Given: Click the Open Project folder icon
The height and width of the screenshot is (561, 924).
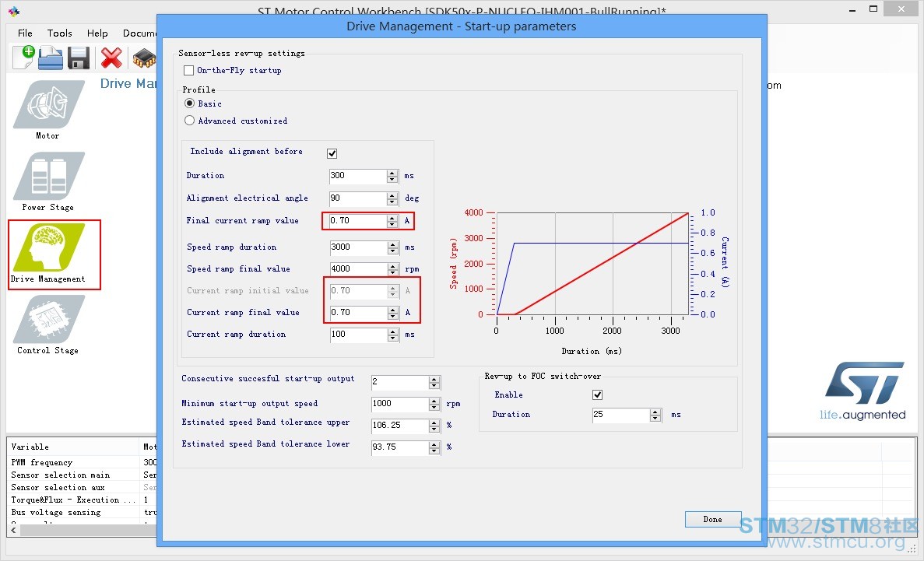Looking at the screenshot, I should click(51, 58).
